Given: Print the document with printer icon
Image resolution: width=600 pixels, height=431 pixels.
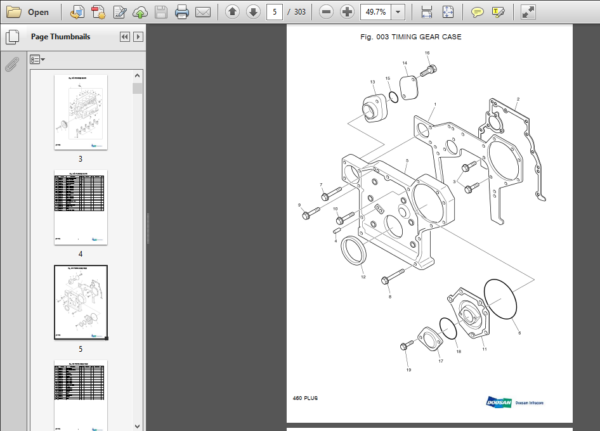Looking at the screenshot, I should tap(182, 12).
